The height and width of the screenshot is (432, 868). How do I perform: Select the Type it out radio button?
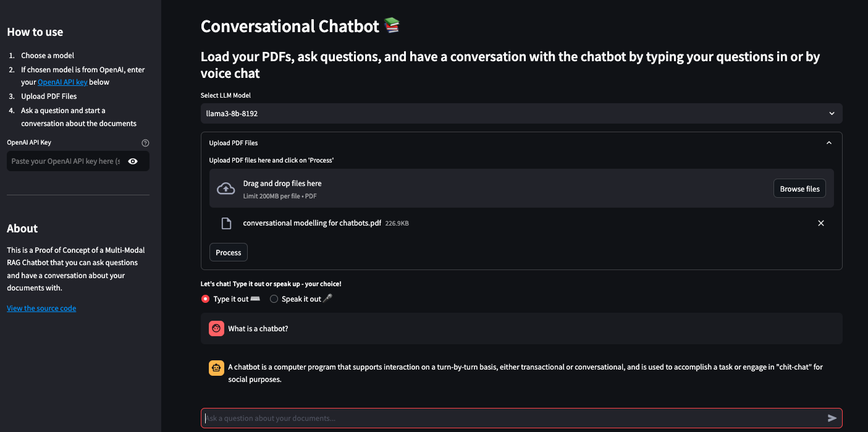(x=205, y=299)
